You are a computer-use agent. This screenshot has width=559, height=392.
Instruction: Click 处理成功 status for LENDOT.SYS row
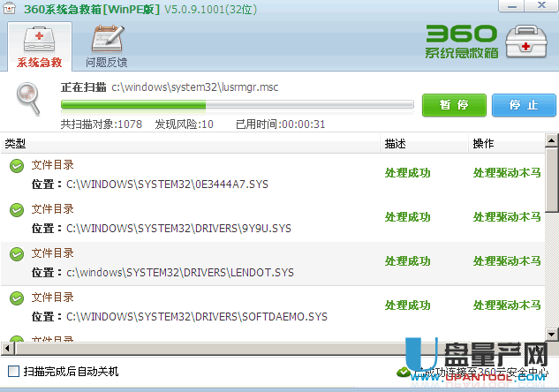pyautogui.click(x=407, y=261)
